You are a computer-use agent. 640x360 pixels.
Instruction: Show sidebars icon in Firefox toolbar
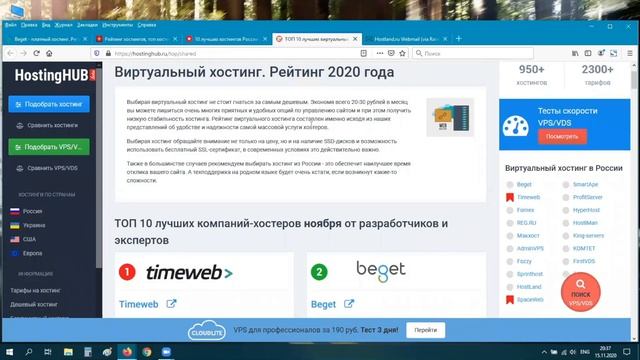[588, 53]
